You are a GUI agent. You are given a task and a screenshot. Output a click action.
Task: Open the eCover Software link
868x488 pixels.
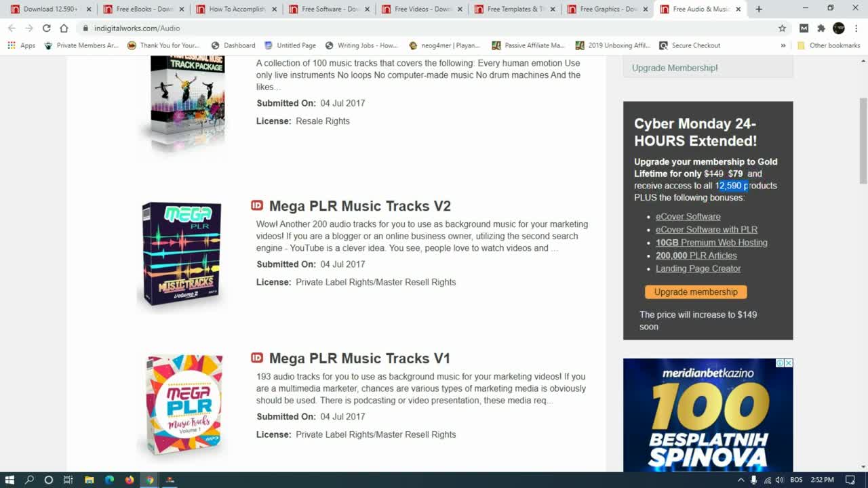(688, 217)
